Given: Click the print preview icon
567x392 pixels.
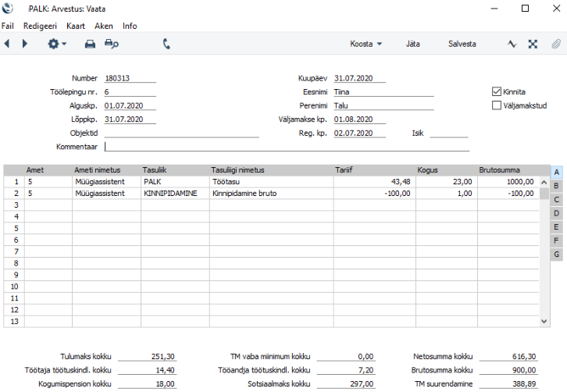Looking at the screenshot, I should click(112, 44).
